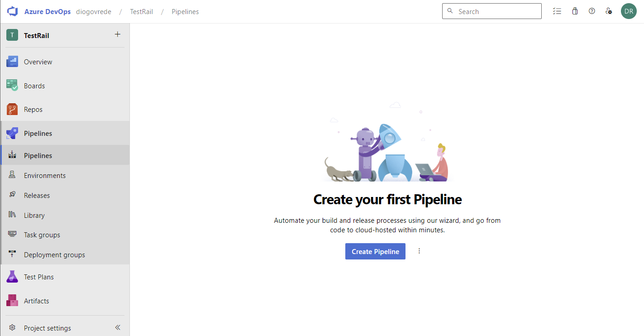Screen dimensions: 644x336
Task: Open the work items list icon
Action: pyautogui.click(x=557, y=11)
